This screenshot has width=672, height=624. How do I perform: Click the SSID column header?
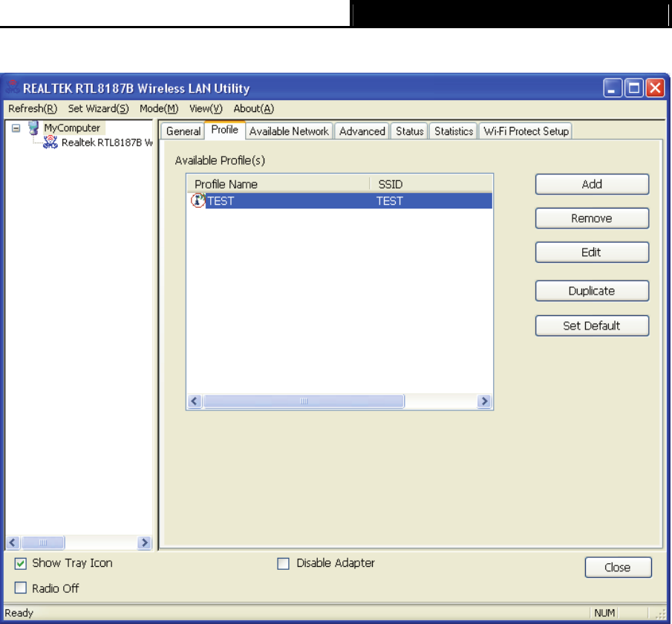click(x=431, y=184)
